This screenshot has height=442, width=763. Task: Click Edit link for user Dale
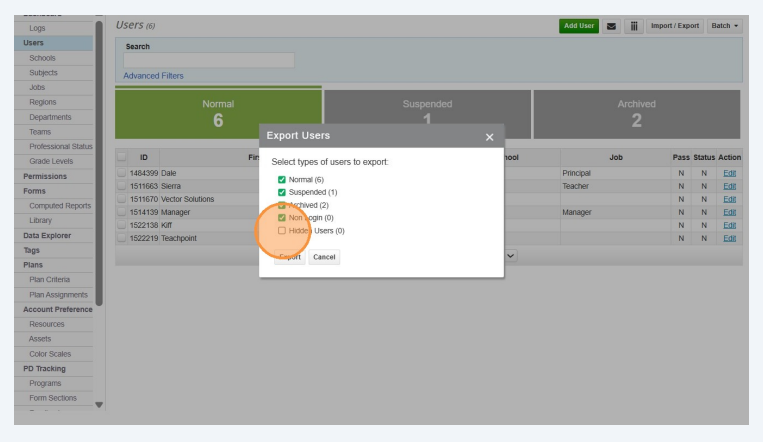pyautogui.click(x=729, y=173)
